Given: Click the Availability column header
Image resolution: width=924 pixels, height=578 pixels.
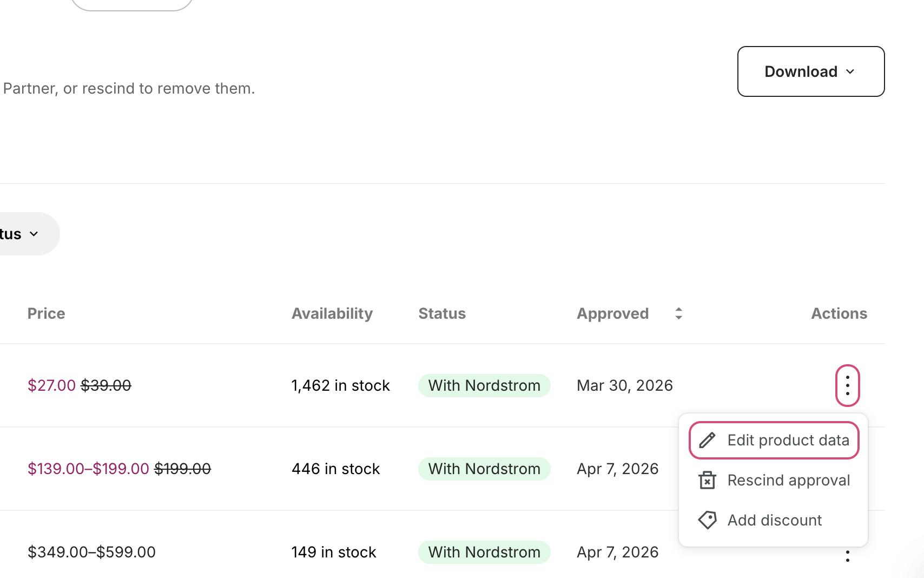Looking at the screenshot, I should [x=332, y=313].
